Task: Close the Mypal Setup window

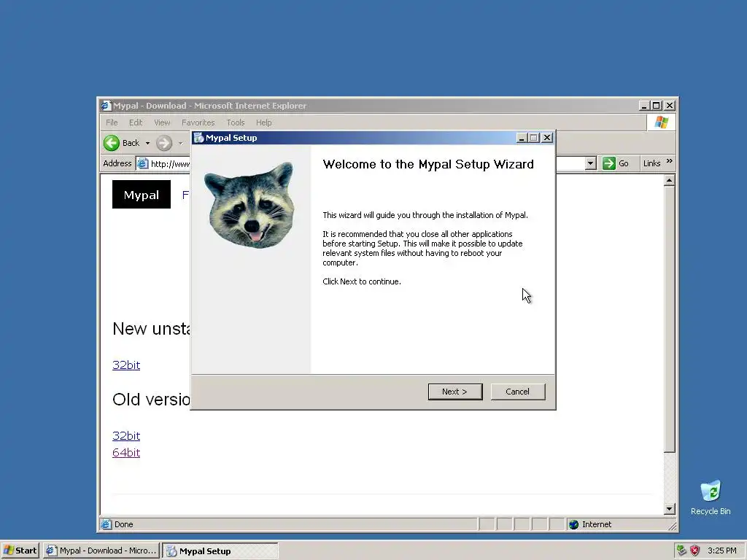Action: pyautogui.click(x=547, y=138)
